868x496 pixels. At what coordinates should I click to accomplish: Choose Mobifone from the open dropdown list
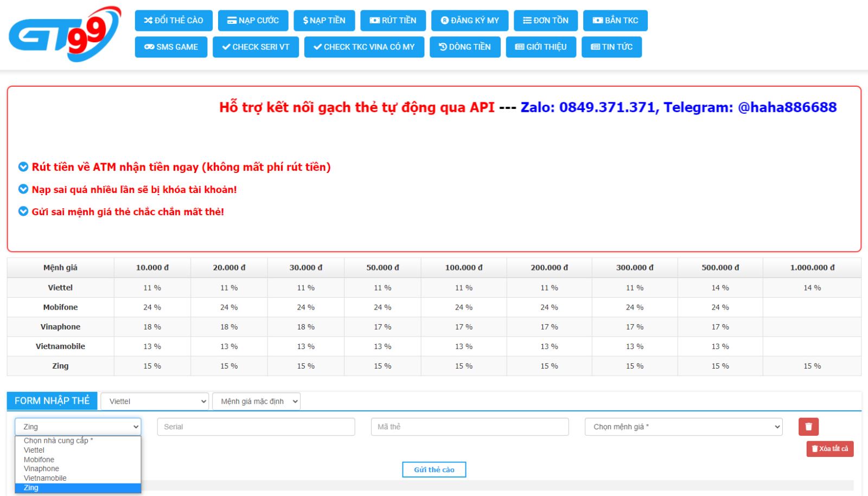click(78, 460)
